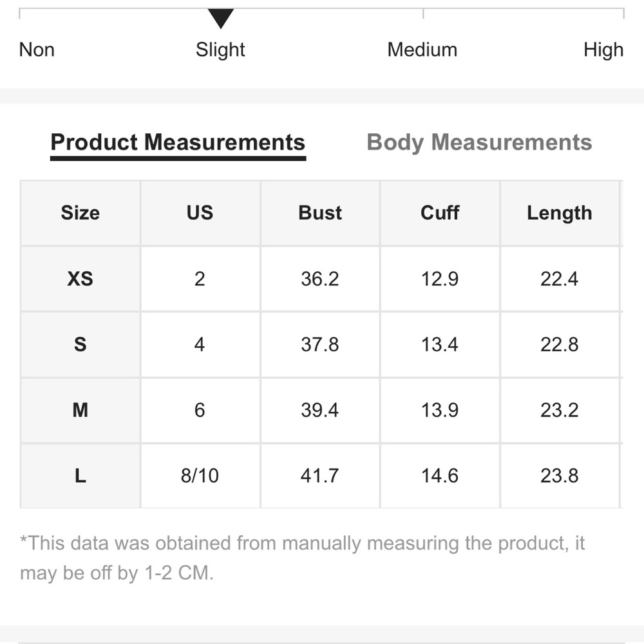Switch to the Body Measurements tab
The height and width of the screenshot is (644, 644).
(479, 142)
